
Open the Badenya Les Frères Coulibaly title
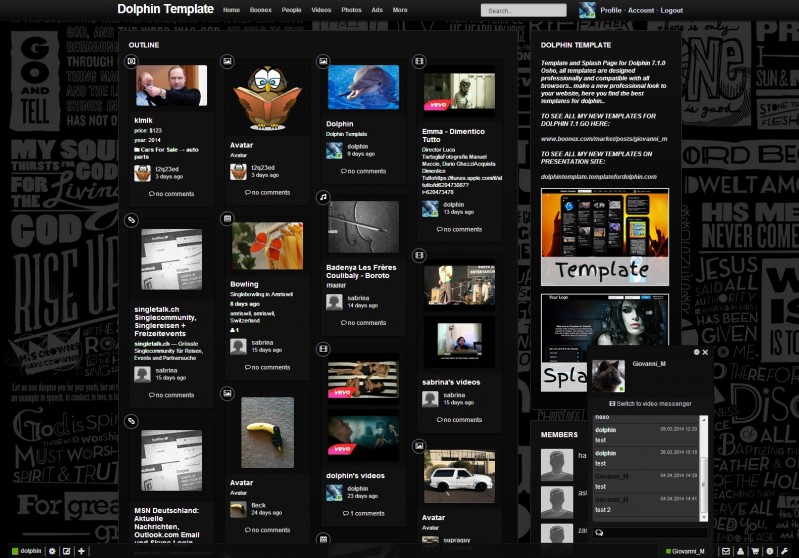(361, 271)
